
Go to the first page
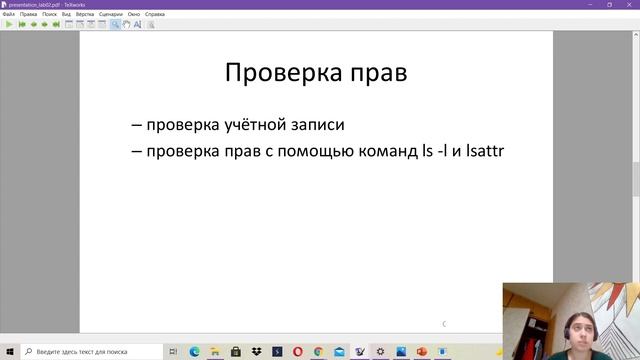pos(22,24)
